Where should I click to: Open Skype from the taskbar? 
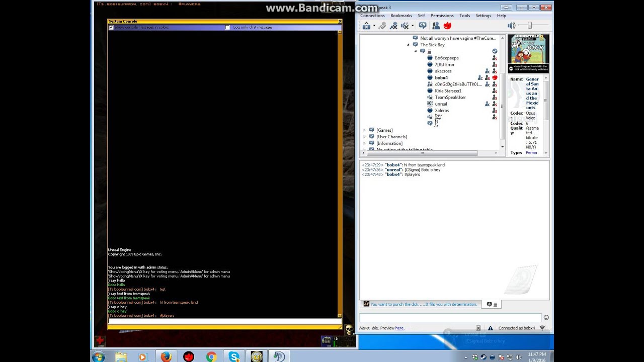234,356
